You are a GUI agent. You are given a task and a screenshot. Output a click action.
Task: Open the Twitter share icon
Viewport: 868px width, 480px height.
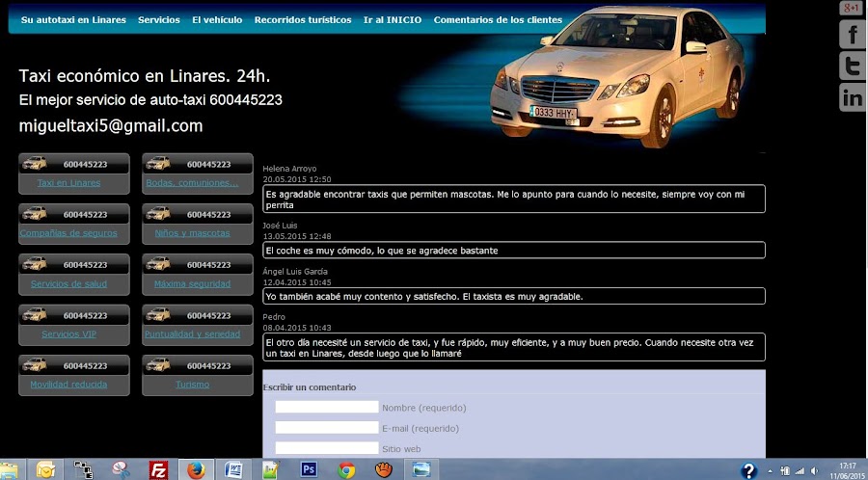coord(853,66)
